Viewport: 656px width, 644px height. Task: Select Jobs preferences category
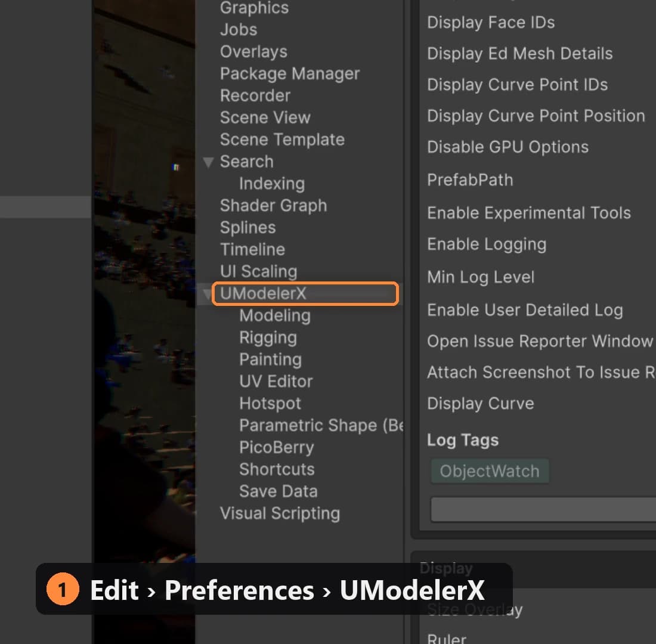[239, 30]
